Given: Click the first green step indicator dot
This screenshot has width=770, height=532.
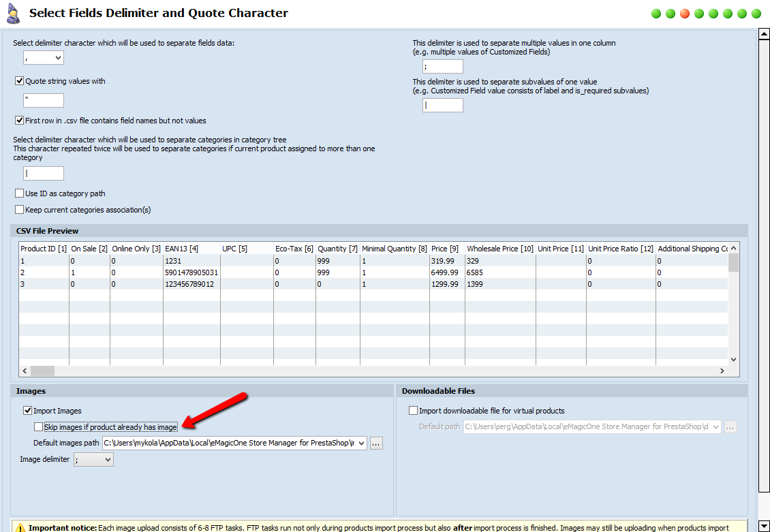Looking at the screenshot, I should [656, 14].
